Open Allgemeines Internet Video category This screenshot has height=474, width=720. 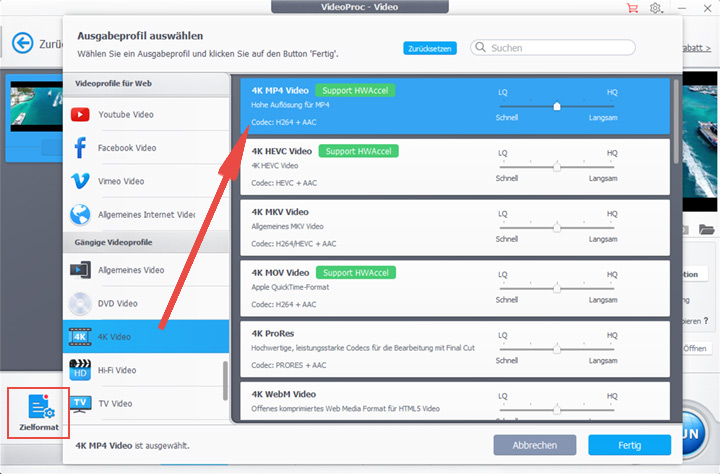[146, 214]
